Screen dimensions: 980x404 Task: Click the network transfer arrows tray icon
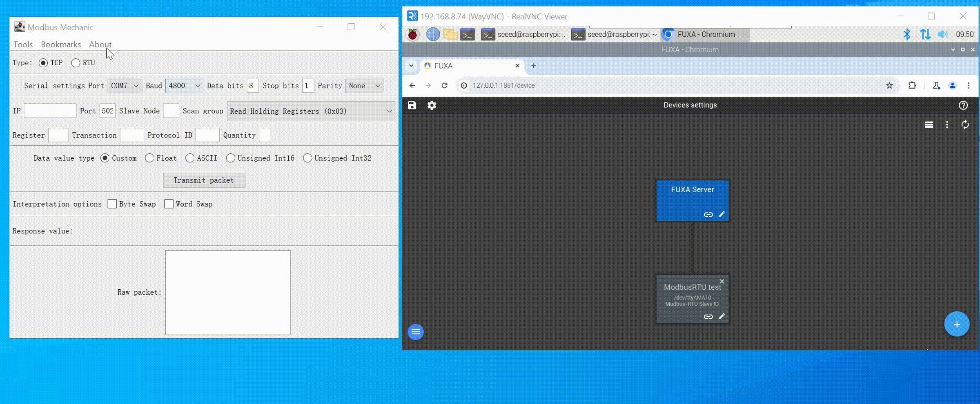[925, 34]
